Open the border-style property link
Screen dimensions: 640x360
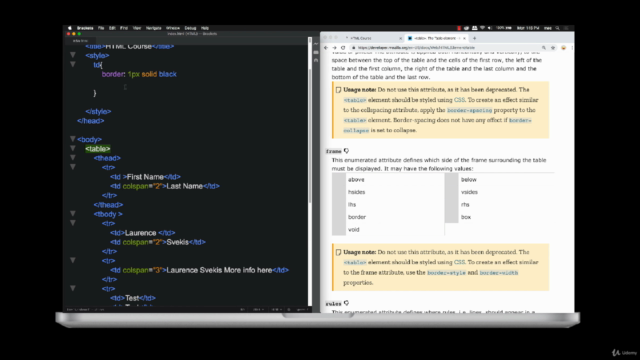tap(446, 273)
